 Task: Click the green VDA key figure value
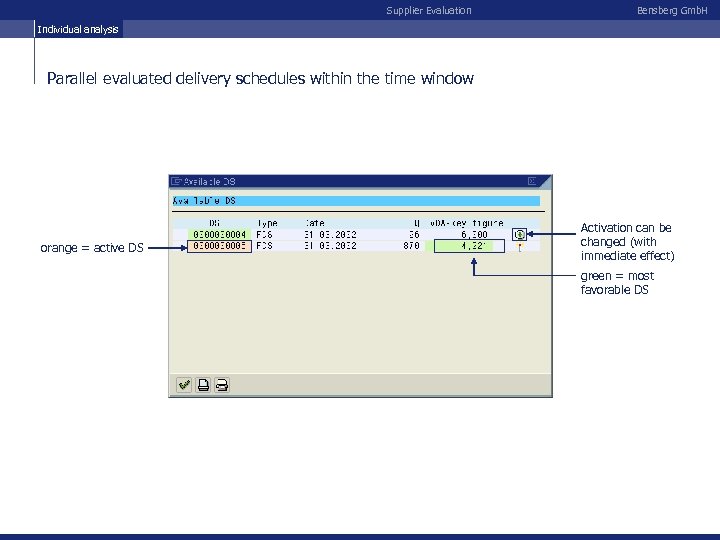click(x=469, y=246)
